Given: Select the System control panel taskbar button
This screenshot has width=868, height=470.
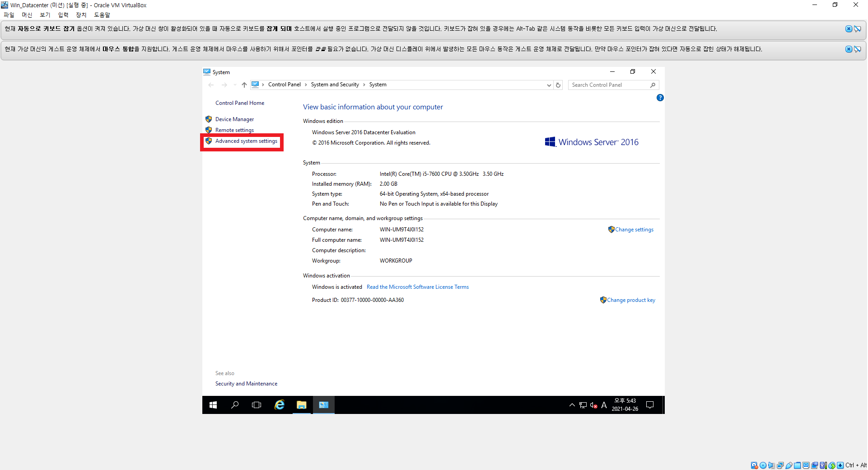Looking at the screenshot, I should click(x=323, y=405).
